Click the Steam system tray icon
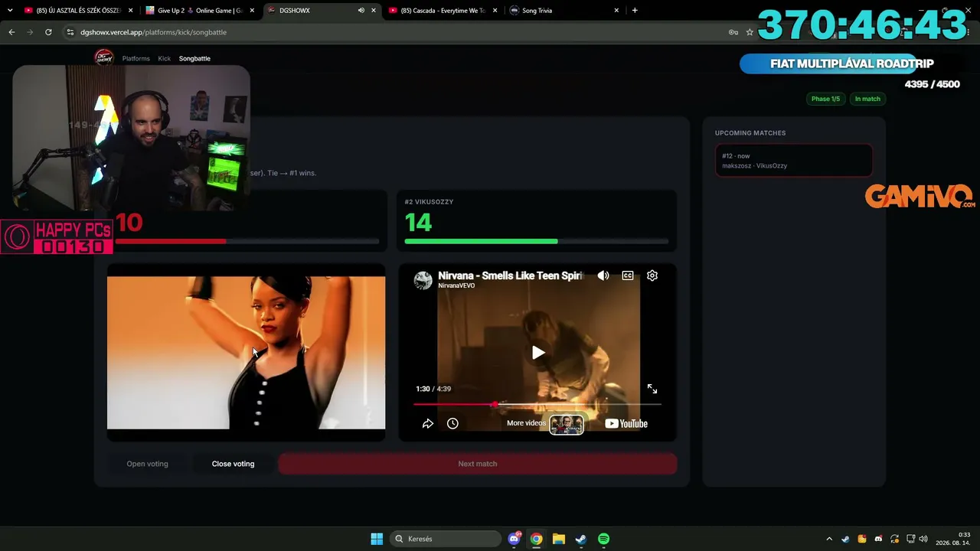Image resolution: width=980 pixels, height=551 pixels. click(845, 539)
